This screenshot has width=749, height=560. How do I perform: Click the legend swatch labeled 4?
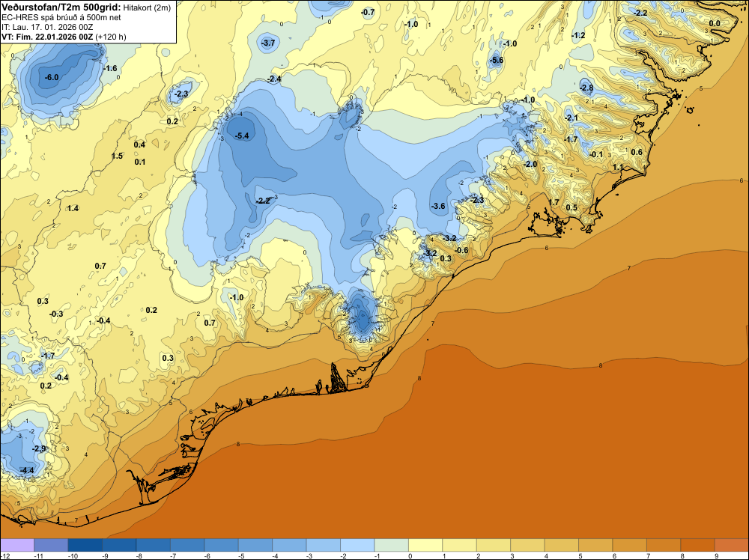point(562,545)
